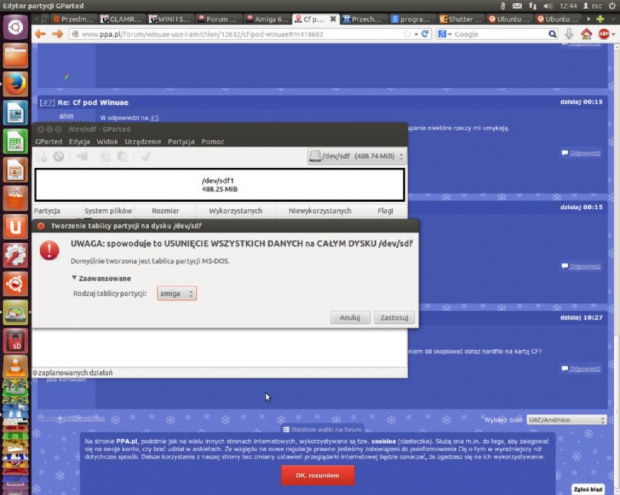This screenshot has height=495, width=620.
Task: Go forward using Firefox forward arrow
Action: (x=57, y=34)
